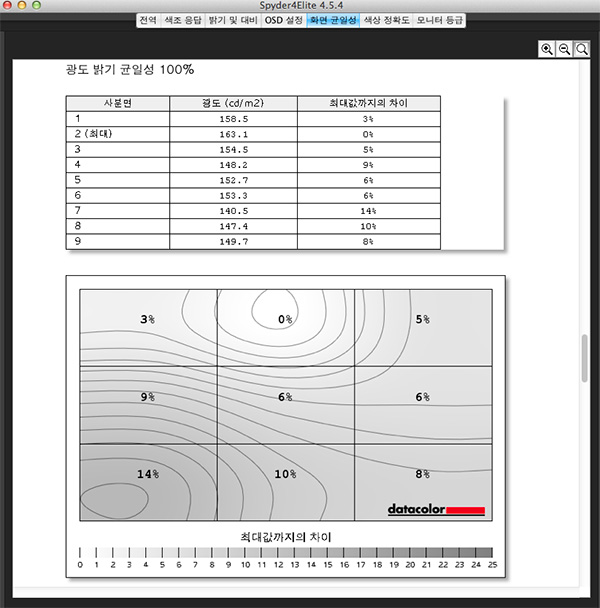Click the grayscale legend bar below the chart
This screenshot has height=608, width=600.
(x=286, y=552)
